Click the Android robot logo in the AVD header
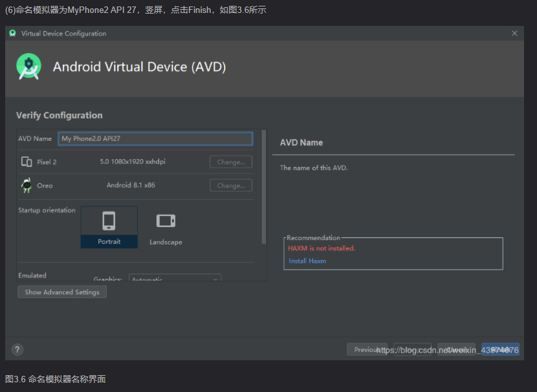 pos(28,67)
